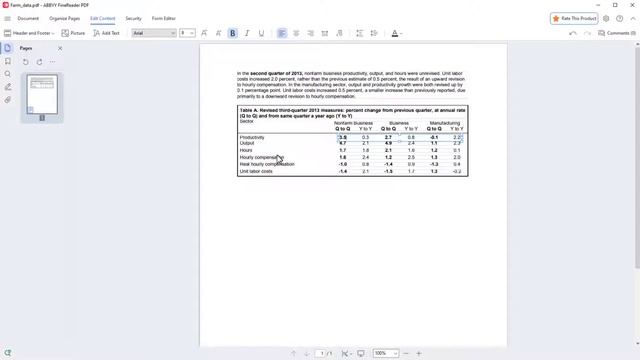Zoom out with minus button
The height and width of the screenshot is (360, 640).
tap(406, 353)
